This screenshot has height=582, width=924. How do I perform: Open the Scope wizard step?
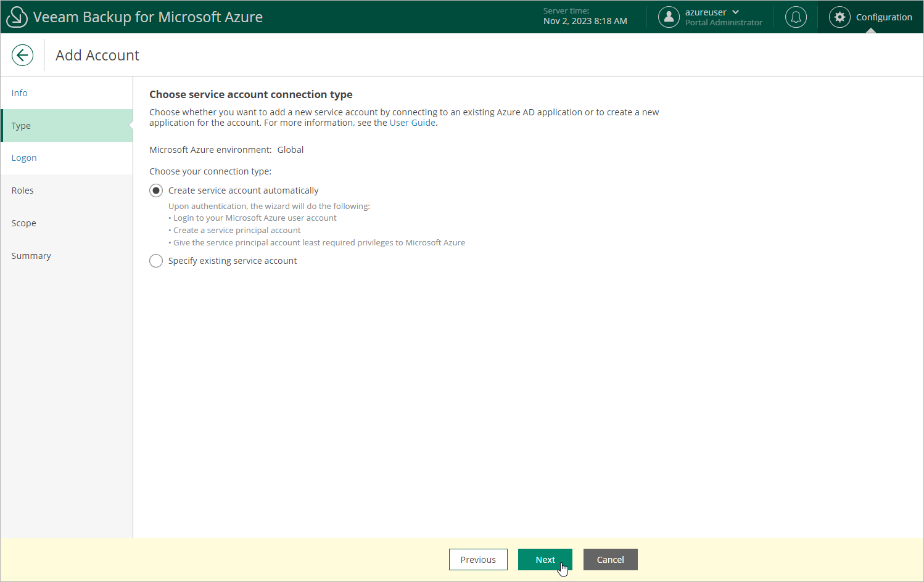pyautogui.click(x=67, y=223)
